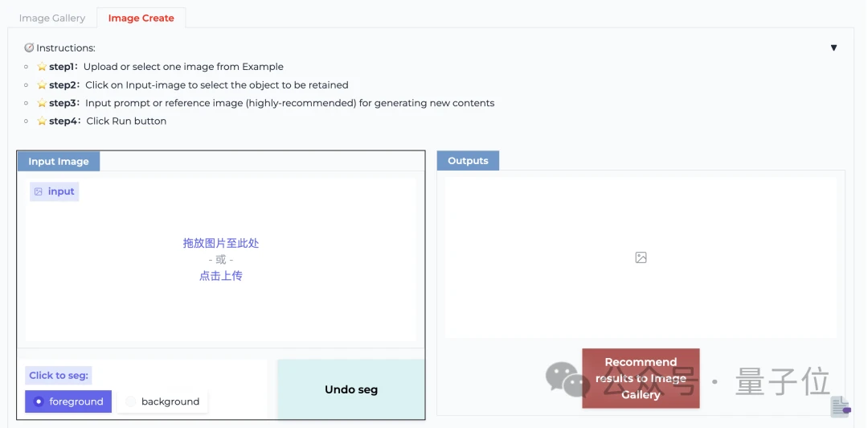
Task: Click the star icon beside step4
Action: (42, 121)
